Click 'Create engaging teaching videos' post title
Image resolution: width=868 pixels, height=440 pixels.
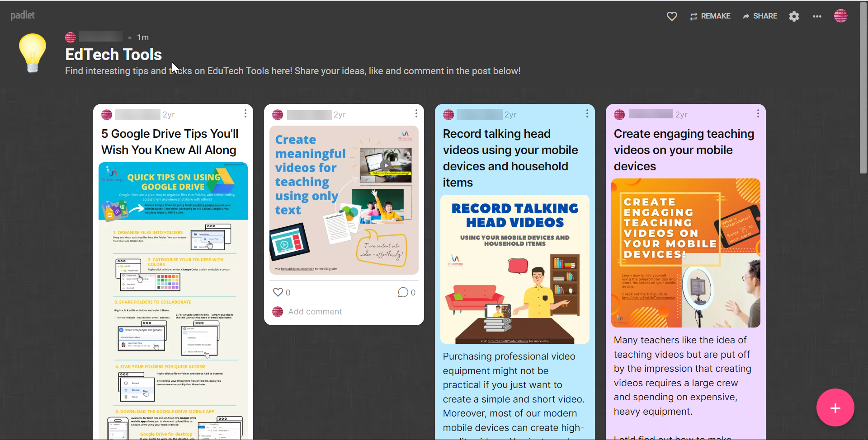click(684, 150)
